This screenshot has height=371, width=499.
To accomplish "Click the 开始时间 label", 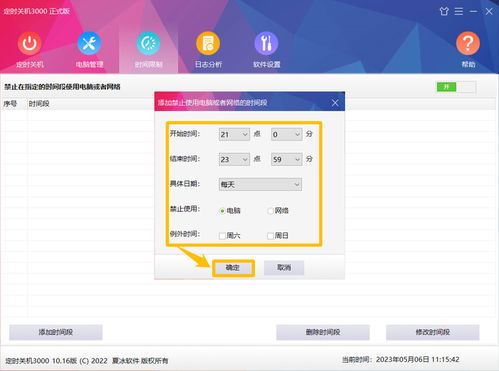I will [x=185, y=134].
